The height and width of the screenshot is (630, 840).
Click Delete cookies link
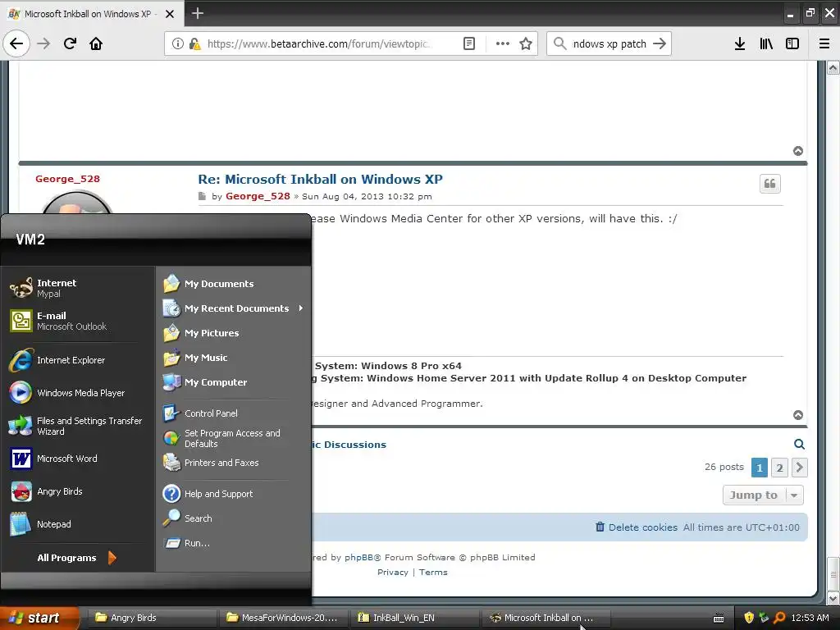(637, 527)
